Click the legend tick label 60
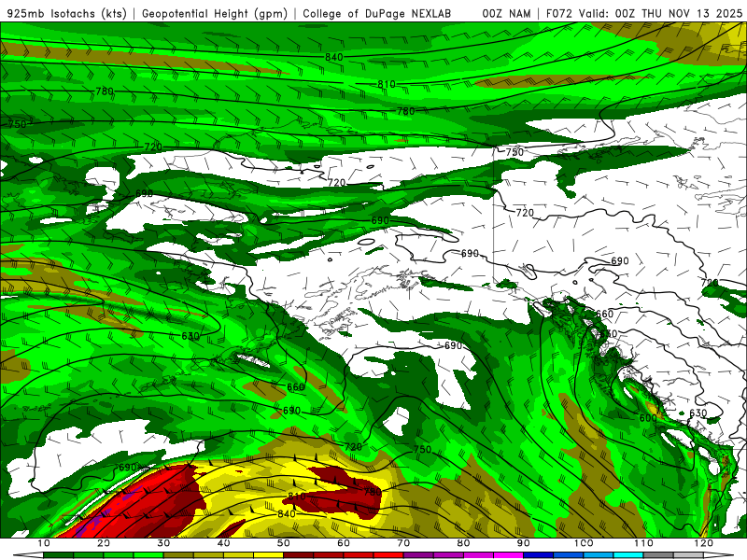Viewport: 747px width, 560px height. [344, 543]
